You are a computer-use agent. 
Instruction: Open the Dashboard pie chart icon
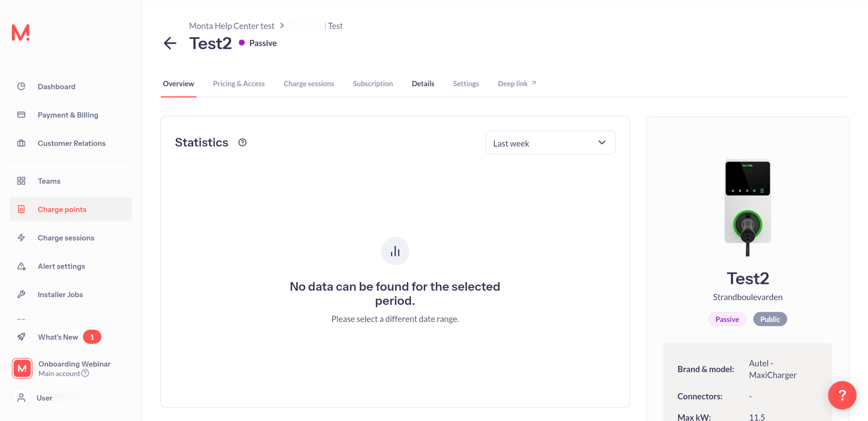(x=21, y=86)
